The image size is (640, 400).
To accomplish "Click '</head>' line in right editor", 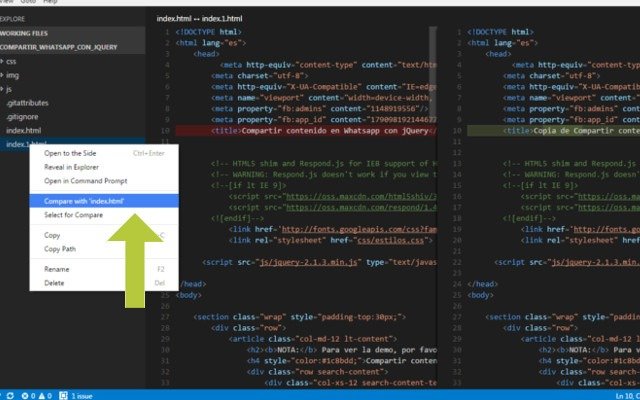I will 482,284.
